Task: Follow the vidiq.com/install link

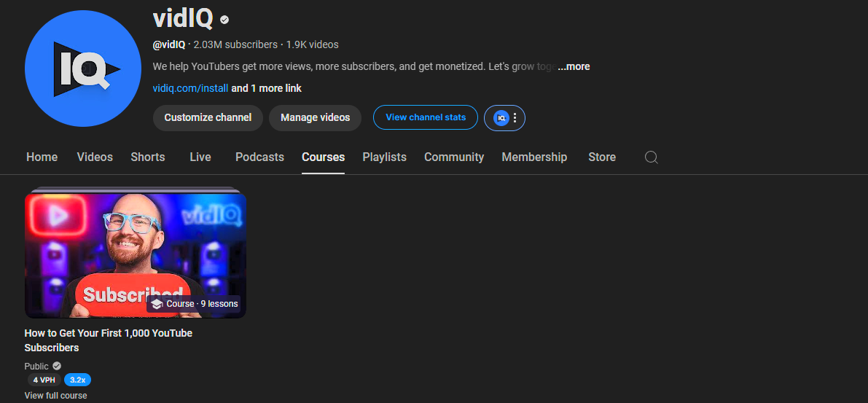Action: point(190,88)
